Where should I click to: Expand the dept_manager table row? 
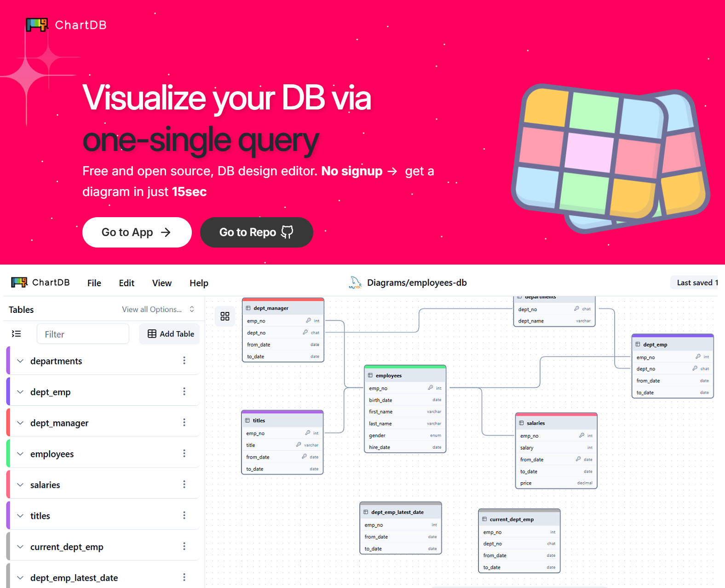pyautogui.click(x=20, y=423)
